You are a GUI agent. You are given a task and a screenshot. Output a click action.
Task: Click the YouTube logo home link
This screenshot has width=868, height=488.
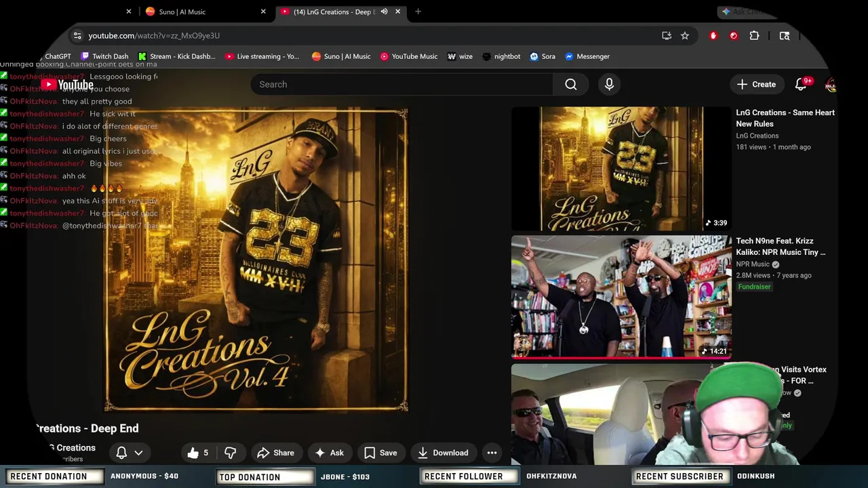[x=66, y=85]
